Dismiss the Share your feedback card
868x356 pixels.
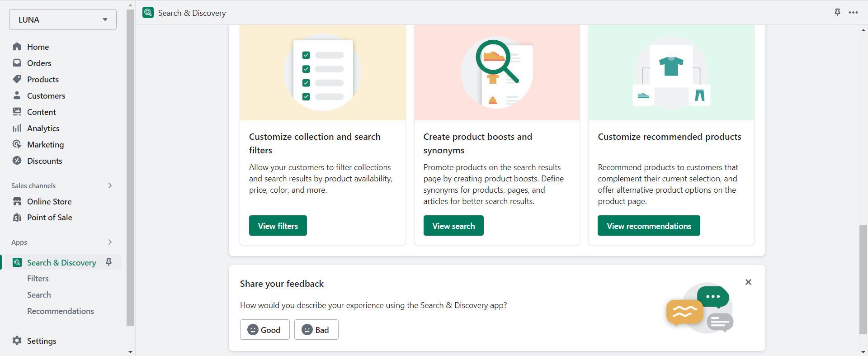click(x=748, y=282)
